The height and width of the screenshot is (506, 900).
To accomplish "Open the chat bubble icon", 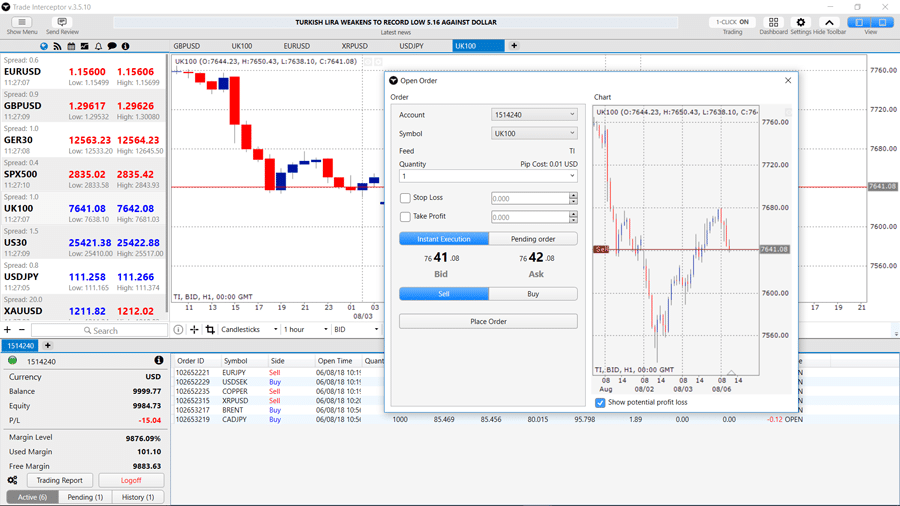I will pos(112,46).
